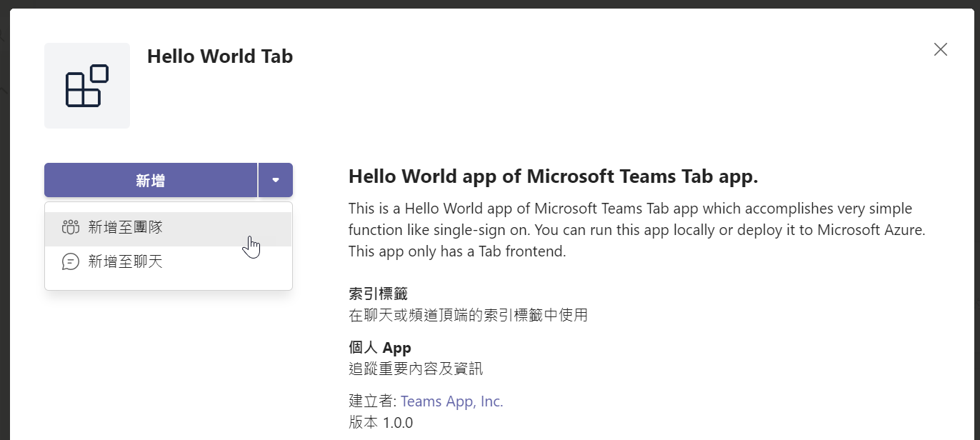The height and width of the screenshot is (440, 980).
Task: Select 新增至聊天 menu option
Action: [169, 262]
